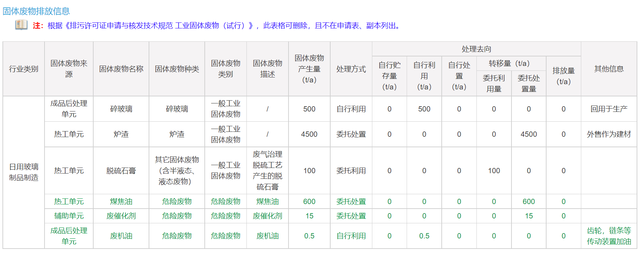This screenshot has height=264, width=644.
Task: Click 炉渣 in the waste name column
Action: coord(121,134)
